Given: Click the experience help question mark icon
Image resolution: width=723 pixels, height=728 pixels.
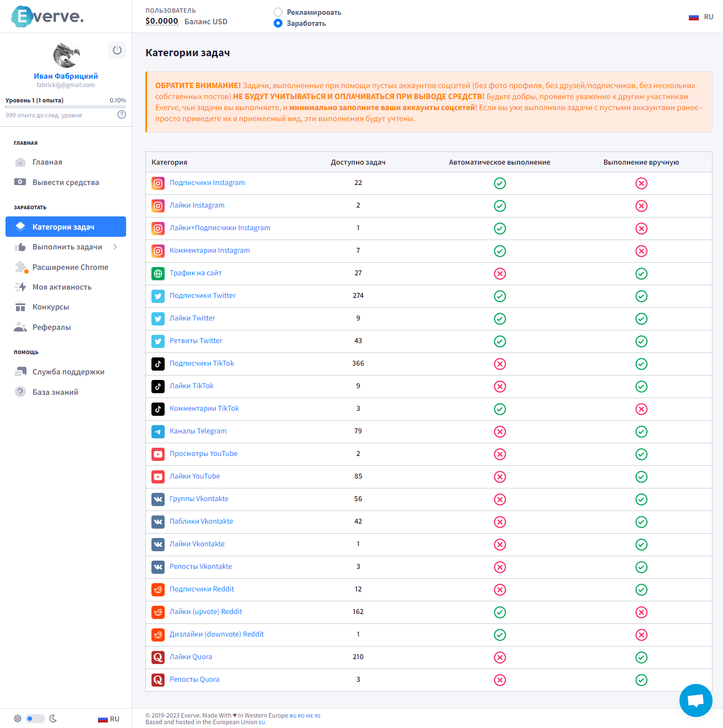Looking at the screenshot, I should (122, 115).
